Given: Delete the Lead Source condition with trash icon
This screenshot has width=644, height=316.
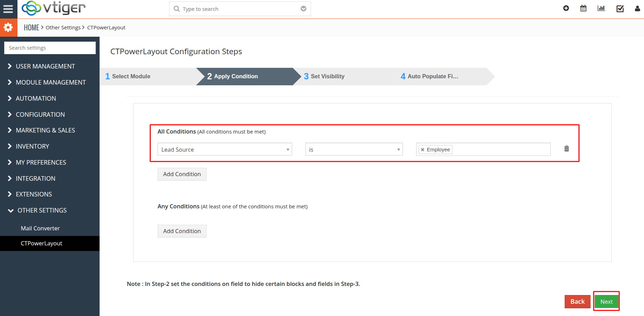Looking at the screenshot, I should 566,149.
